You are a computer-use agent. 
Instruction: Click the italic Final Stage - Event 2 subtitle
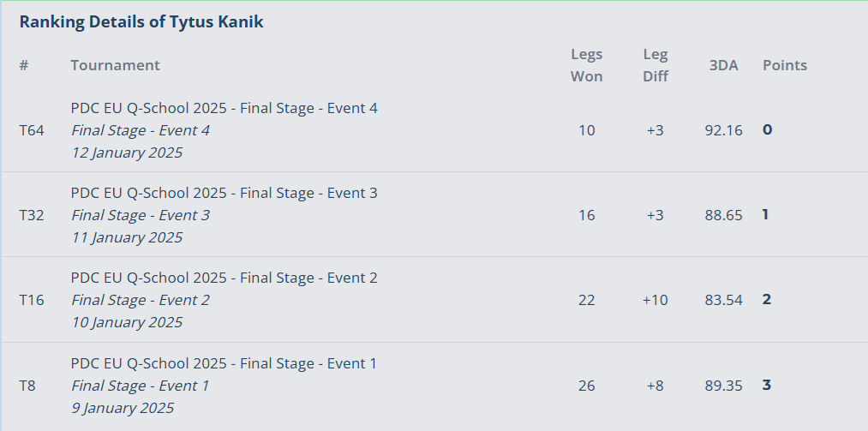coord(140,300)
